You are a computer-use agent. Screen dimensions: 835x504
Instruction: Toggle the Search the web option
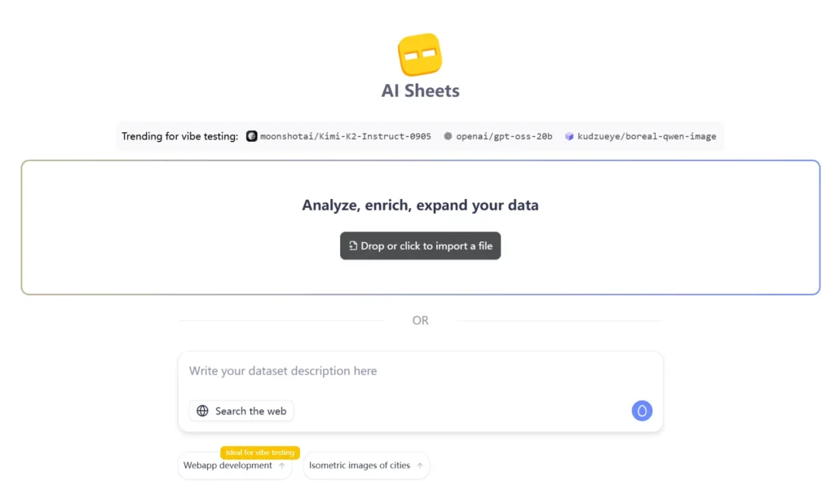click(x=241, y=411)
